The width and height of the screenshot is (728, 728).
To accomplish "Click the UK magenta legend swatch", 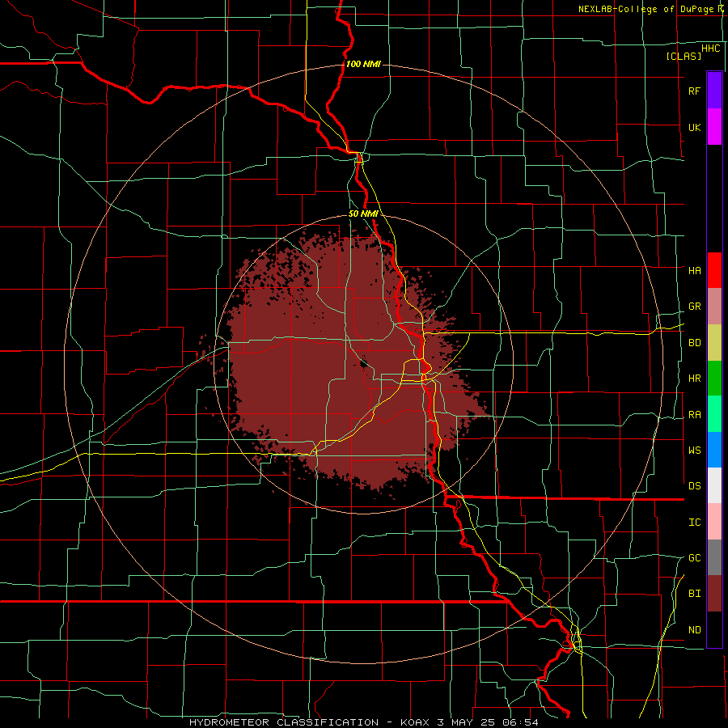I will tap(714, 127).
